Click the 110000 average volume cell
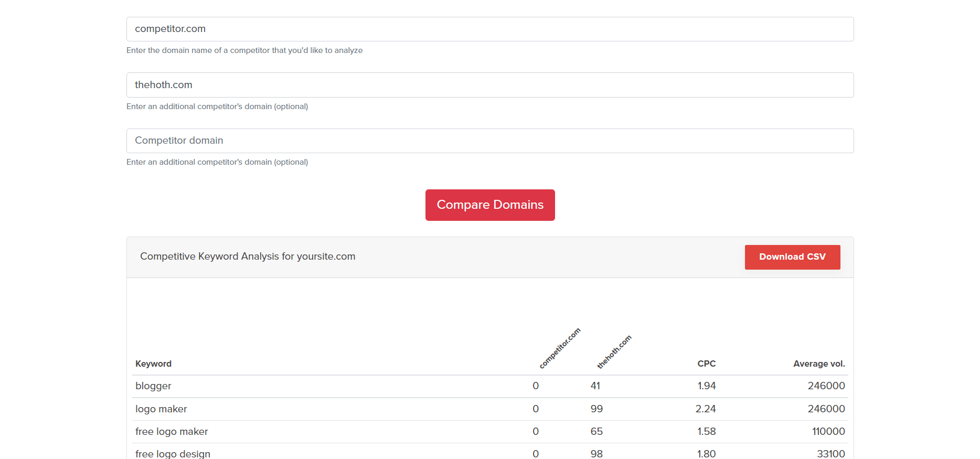Image resolution: width=980 pixels, height=459 pixels. coord(828,431)
